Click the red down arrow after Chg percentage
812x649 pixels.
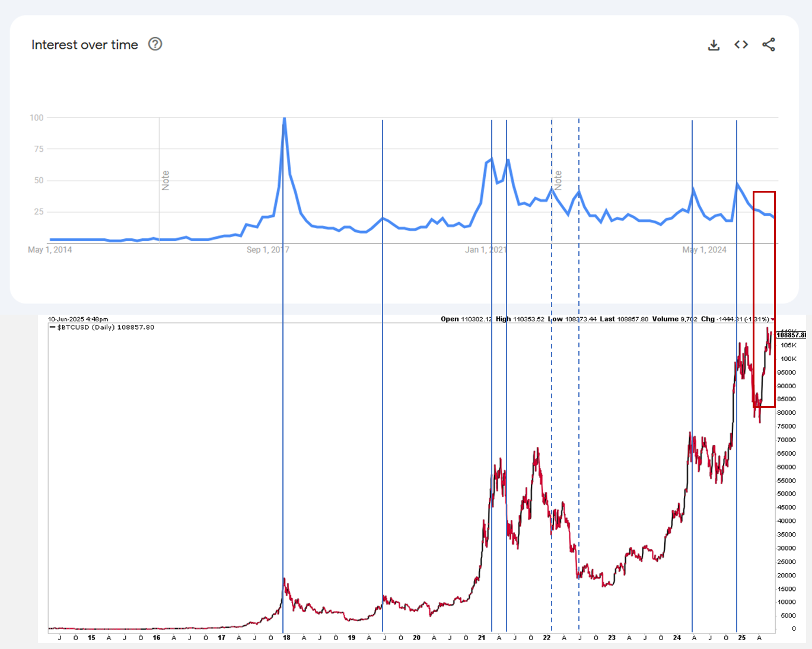pos(772,319)
